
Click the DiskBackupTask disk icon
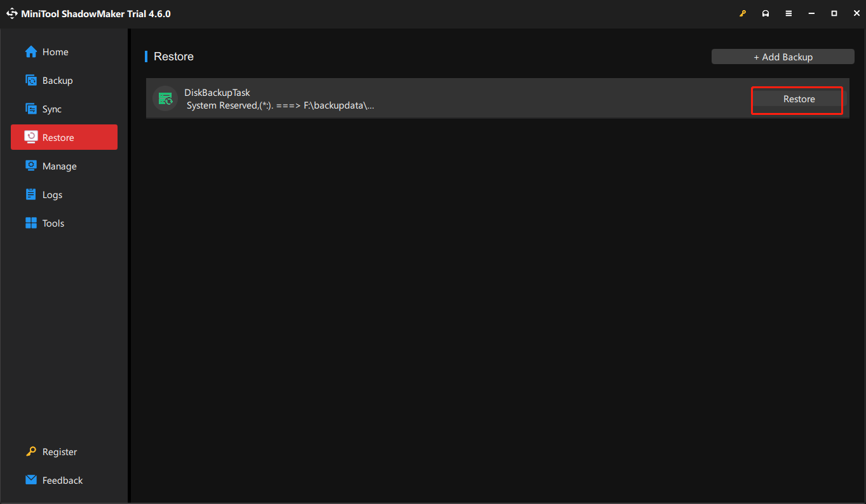click(x=165, y=98)
